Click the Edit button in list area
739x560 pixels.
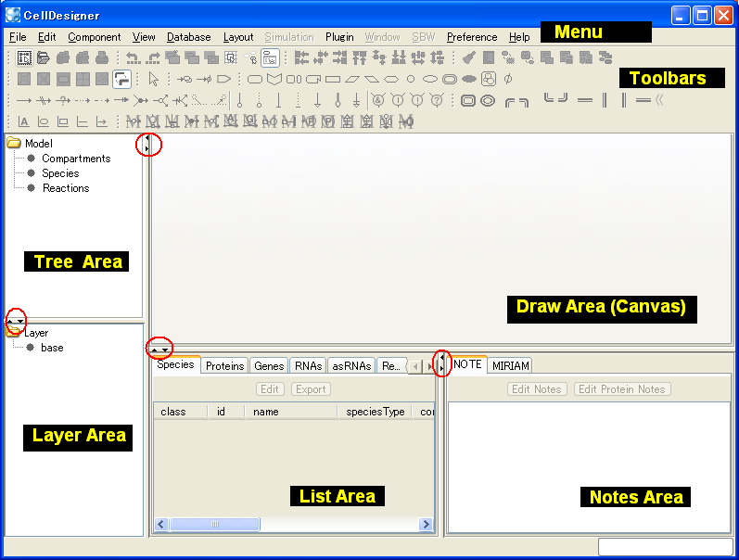tap(270, 389)
